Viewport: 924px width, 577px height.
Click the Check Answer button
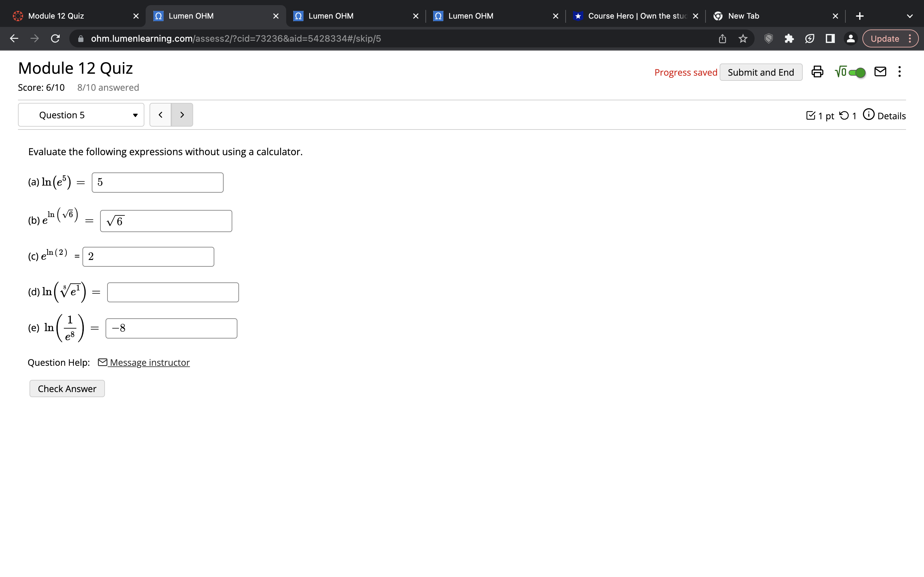coord(67,389)
